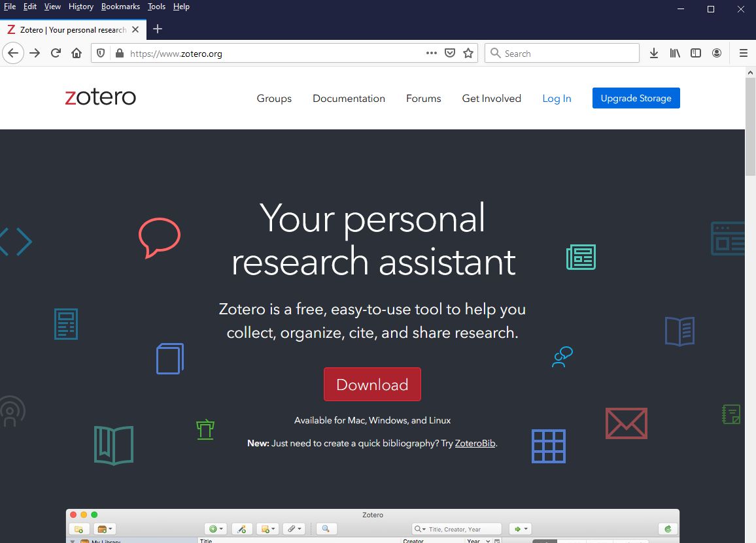Click the vertical scrollbar thumb
This screenshot has width=756, height=543.
point(750,127)
